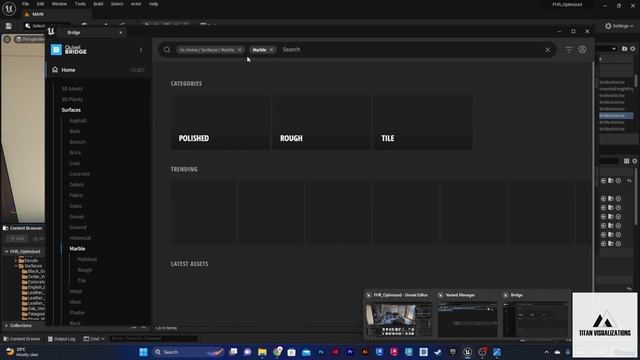Open the filter options icon
Image resolution: width=640 pixels, height=360 pixels.
point(569,50)
